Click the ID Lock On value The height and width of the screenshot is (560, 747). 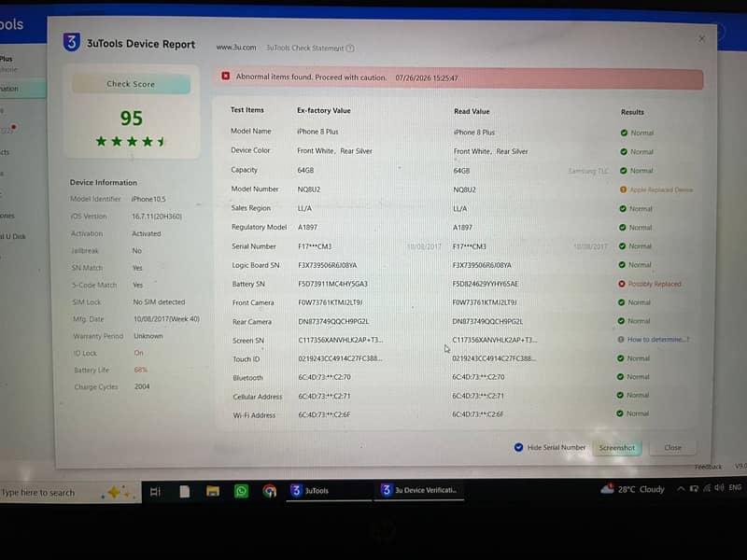[138, 353]
